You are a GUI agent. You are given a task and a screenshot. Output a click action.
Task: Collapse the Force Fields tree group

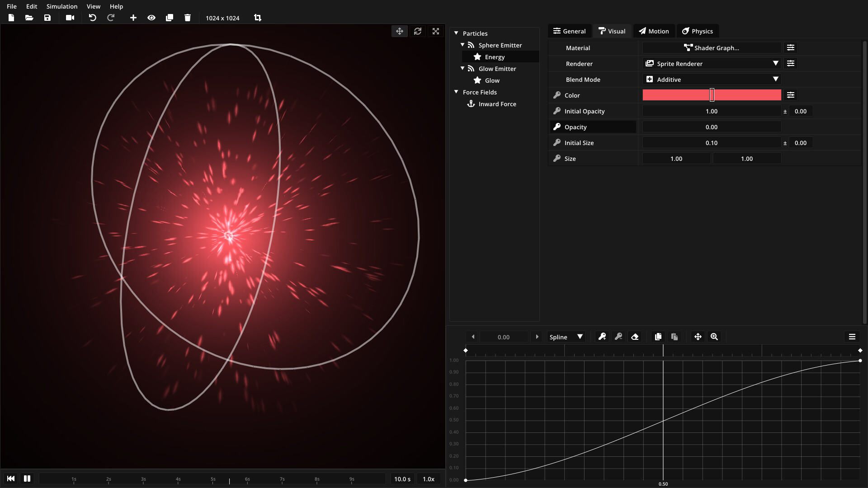click(456, 92)
